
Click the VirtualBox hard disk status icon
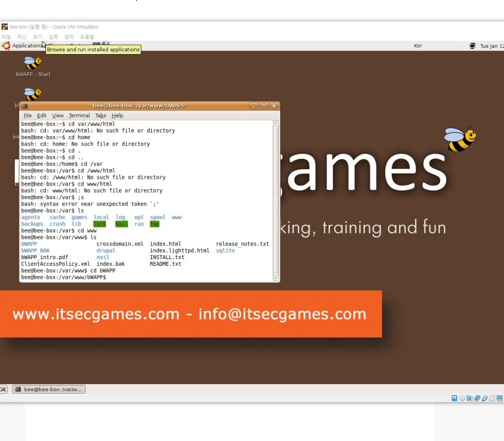pyautogui.click(x=454, y=398)
